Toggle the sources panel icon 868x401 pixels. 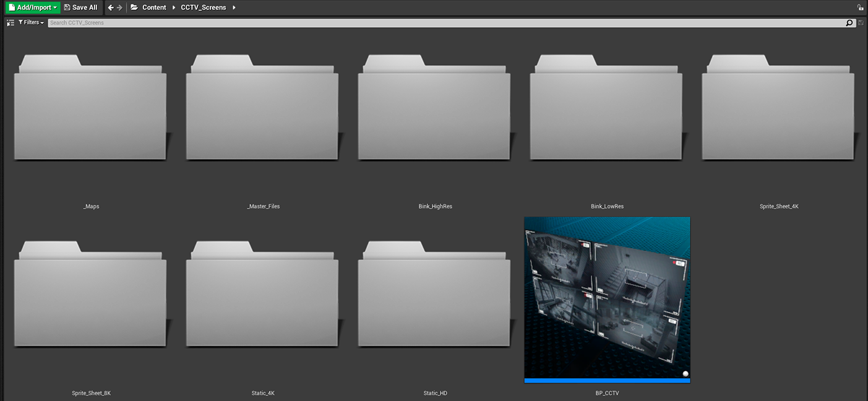click(11, 23)
